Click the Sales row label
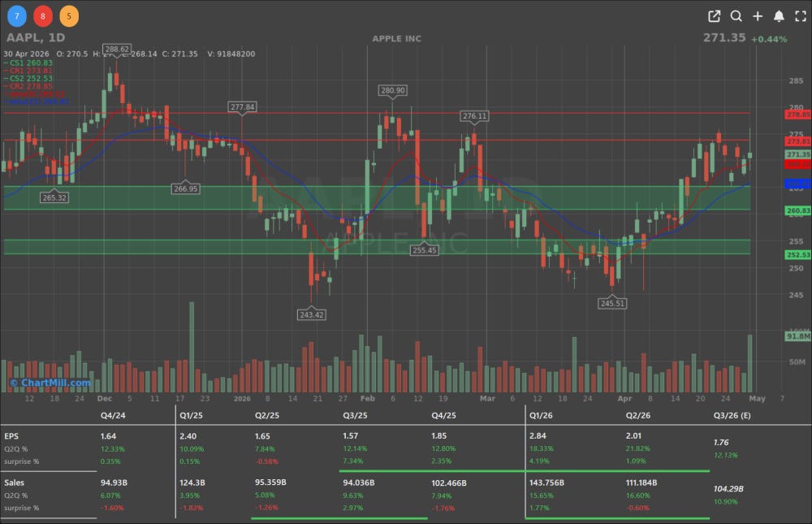 pyautogui.click(x=14, y=483)
